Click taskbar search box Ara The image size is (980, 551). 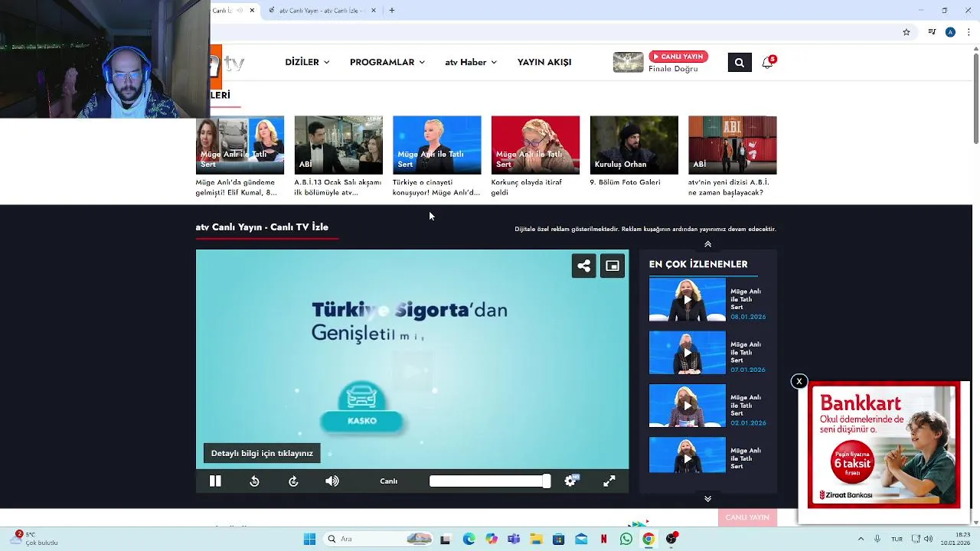pyautogui.click(x=379, y=540)
